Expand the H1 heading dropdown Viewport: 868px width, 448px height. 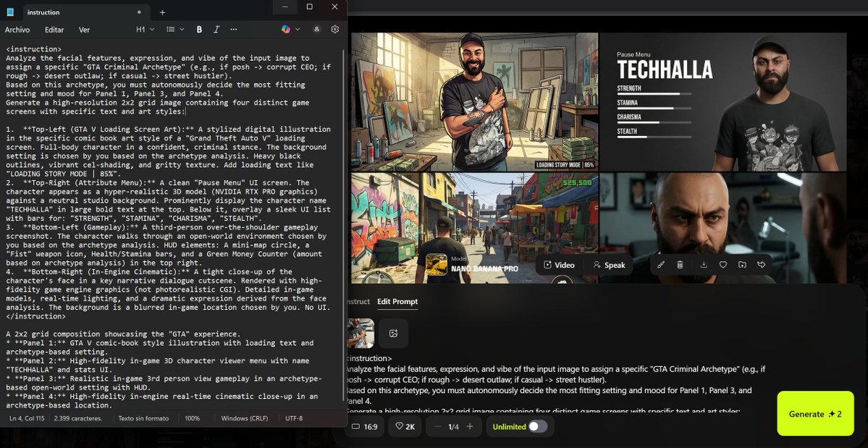(x=145, y=30)
